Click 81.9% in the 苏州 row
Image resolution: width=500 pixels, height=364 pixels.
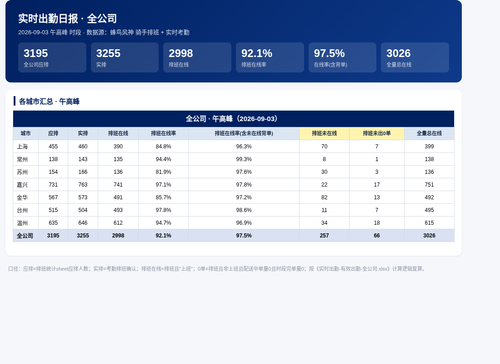(163, 172)
